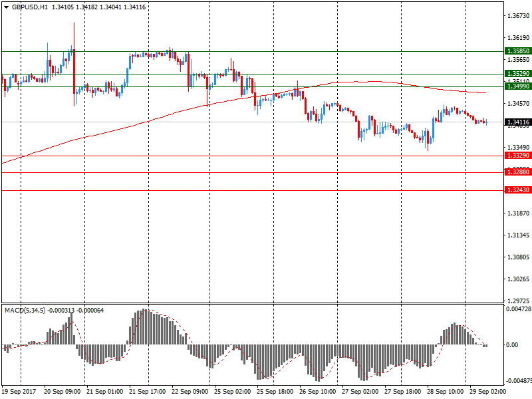Click the 28 Sep 10:00 time axis label

tap(445, 392)
